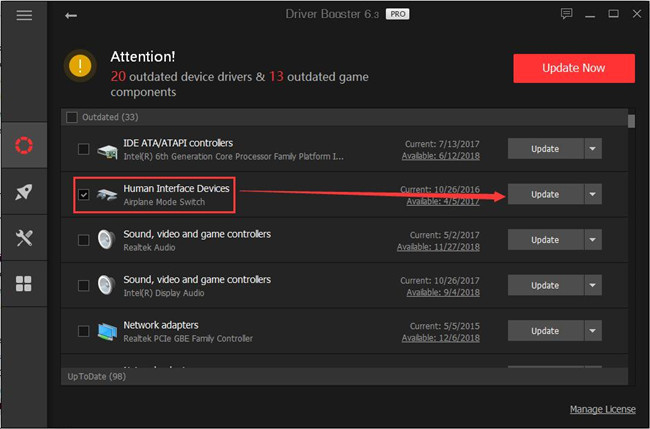Click the Realtek Audio device name
This screenshot has width=650, height=429.
pos(149,247)
